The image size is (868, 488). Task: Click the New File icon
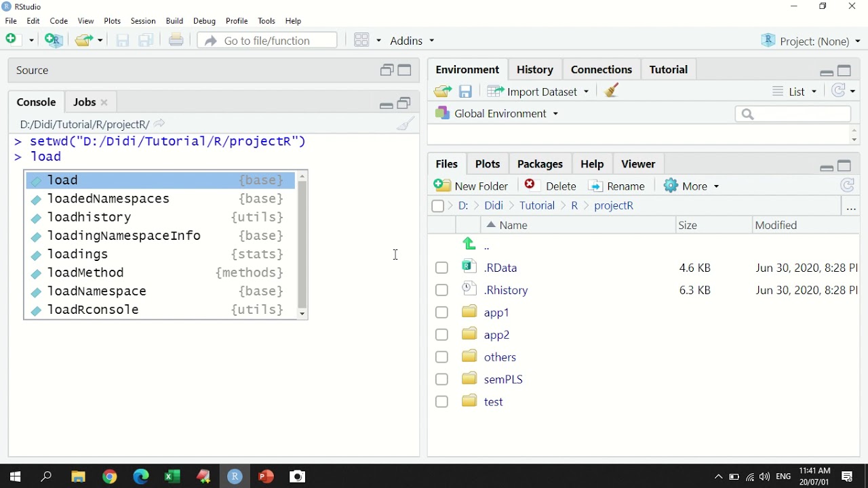click(x=12, y=40)
